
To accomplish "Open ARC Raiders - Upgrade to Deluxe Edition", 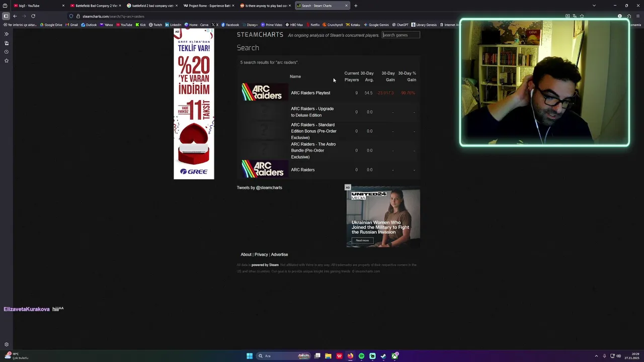I will (312, 112).
